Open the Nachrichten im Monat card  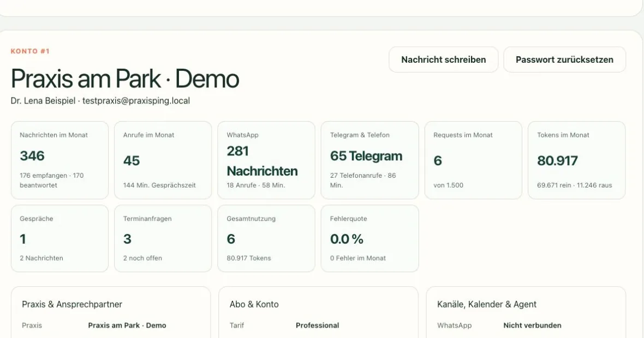pyautogui.click(x=59, y=160)
